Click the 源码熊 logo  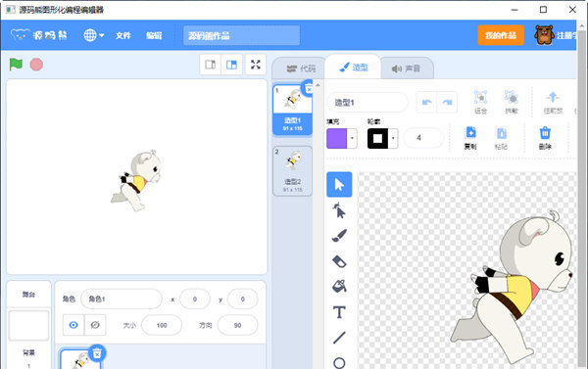click(39, 35)
